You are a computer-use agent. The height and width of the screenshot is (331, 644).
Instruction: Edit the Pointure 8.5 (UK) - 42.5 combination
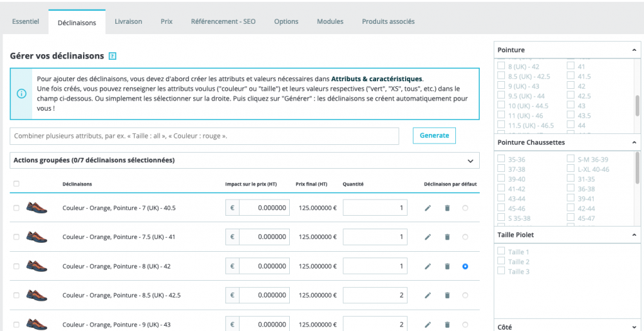(x=428, y=296)
